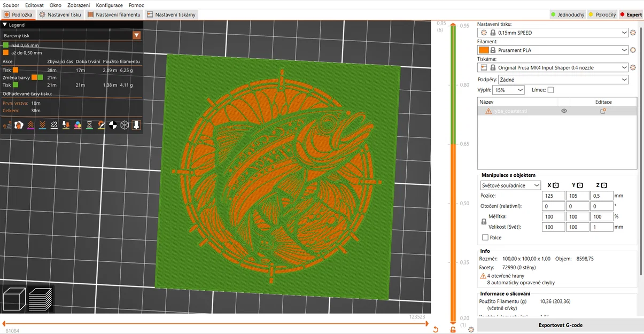
Task: Toggle tool changes visibility icon in legend
Action: (66, 125)
